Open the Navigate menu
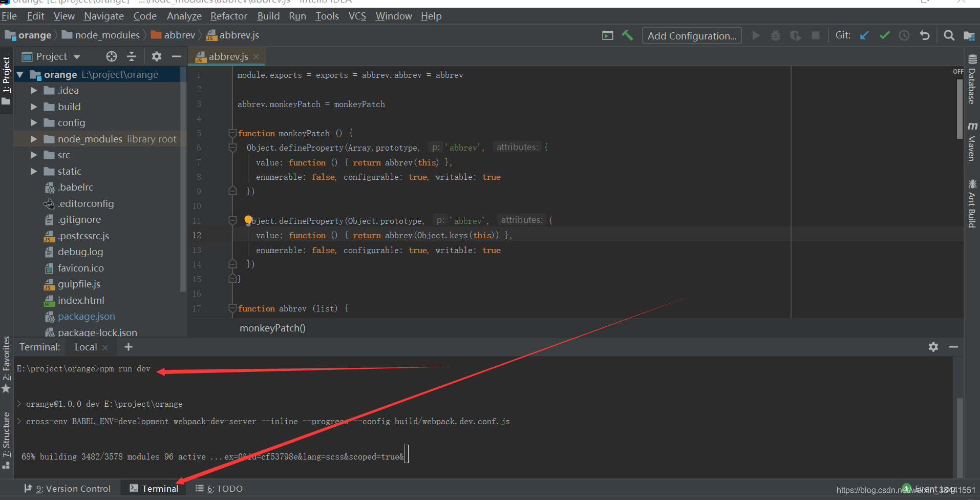This screenshot has height=500, width=980. point(104,16)
